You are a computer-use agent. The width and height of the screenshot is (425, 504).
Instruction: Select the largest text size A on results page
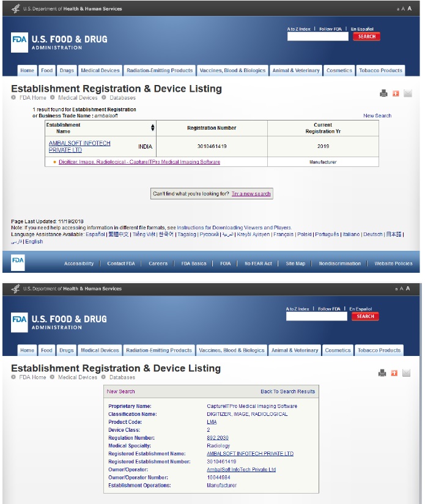409,9
